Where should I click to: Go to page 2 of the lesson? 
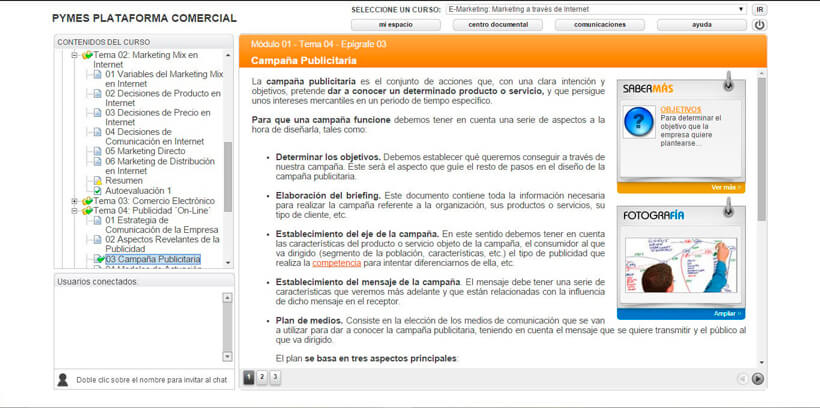pos(262,377)
